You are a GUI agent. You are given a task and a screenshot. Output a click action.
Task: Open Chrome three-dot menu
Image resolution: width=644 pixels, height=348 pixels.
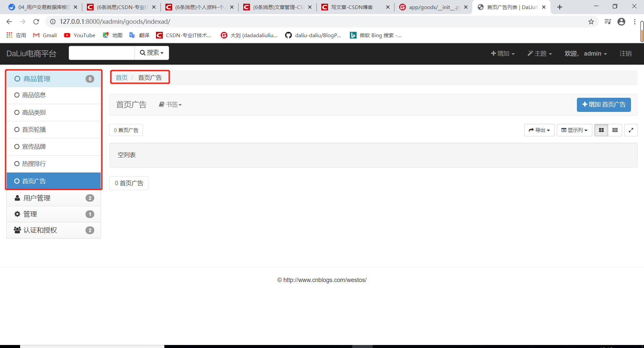(x=635, y=22)
